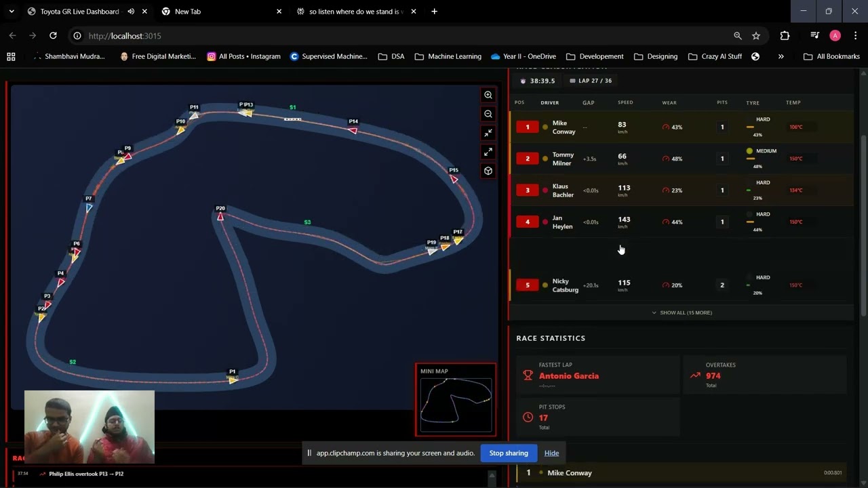Click Mike Conway's tyre wear bar

pos(750,127)
